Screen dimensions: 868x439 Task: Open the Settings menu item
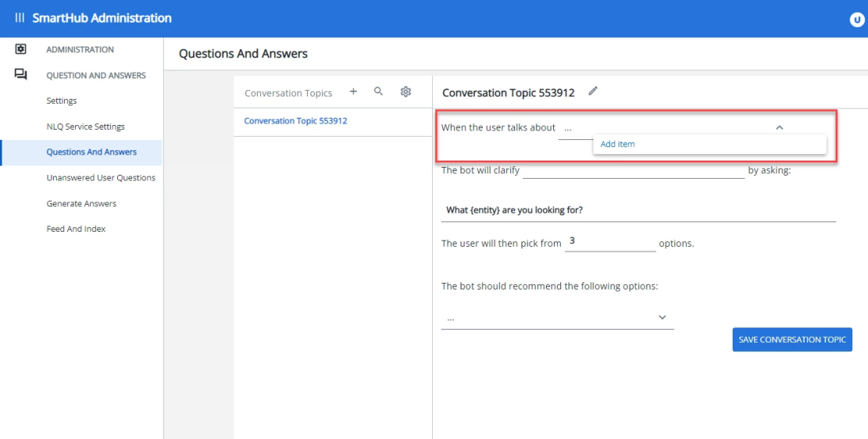pyautogui.click(x=62, y=100)
